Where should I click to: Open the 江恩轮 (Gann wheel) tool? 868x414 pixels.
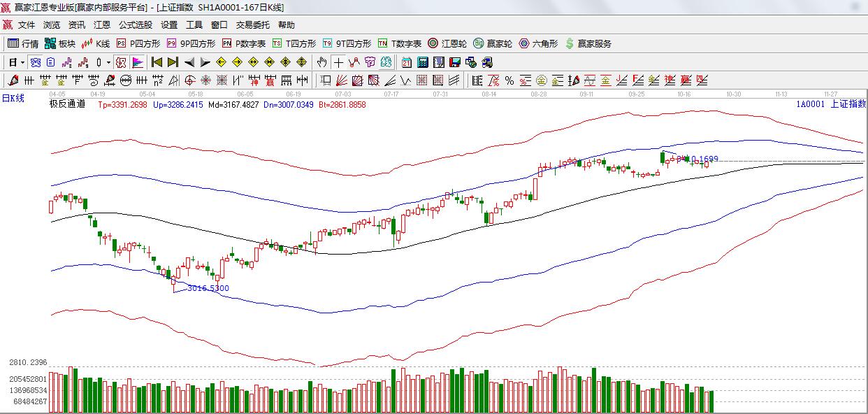point(448,43)
